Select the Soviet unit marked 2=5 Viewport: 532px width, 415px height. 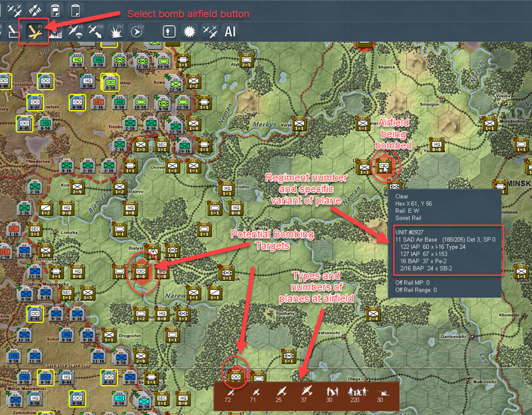tap(246, 60)
